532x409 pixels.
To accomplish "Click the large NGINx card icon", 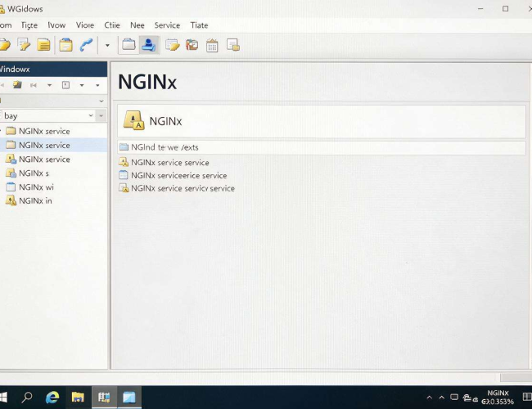I will [x=133, y=120].
